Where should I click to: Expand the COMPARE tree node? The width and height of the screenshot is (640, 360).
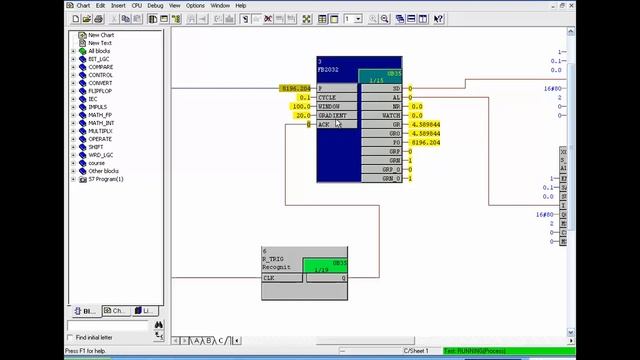(73, 67)
